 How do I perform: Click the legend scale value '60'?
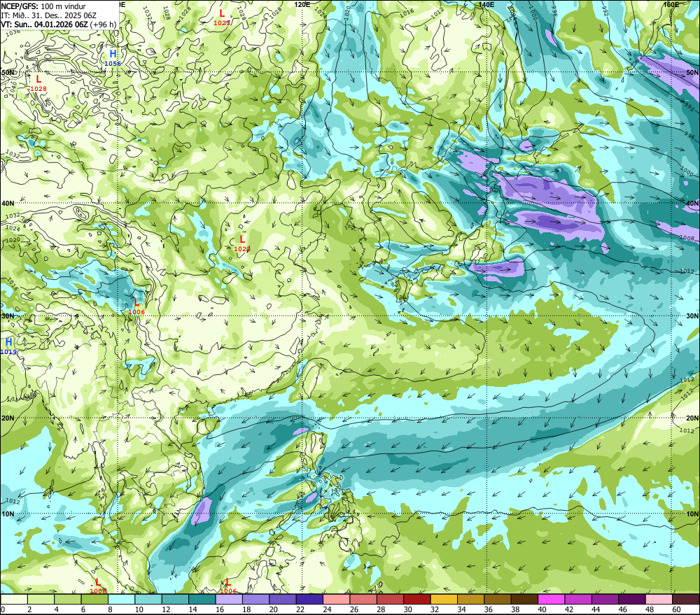676,609
